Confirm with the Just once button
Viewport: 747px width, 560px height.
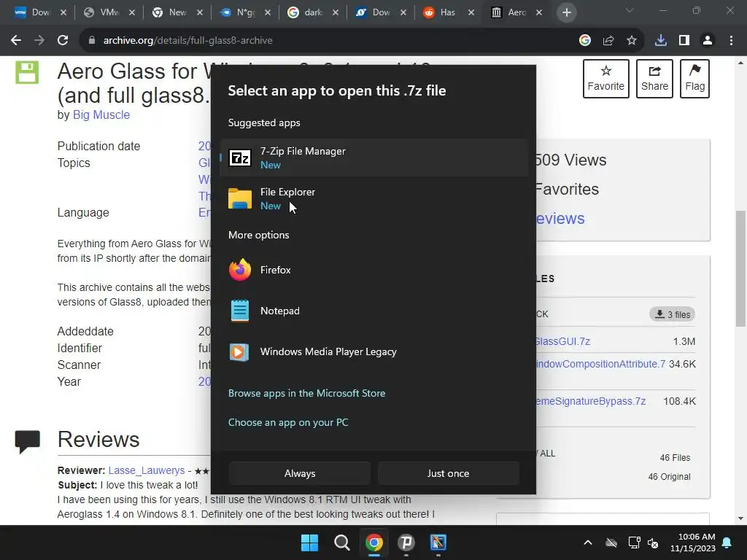[449, 473]
